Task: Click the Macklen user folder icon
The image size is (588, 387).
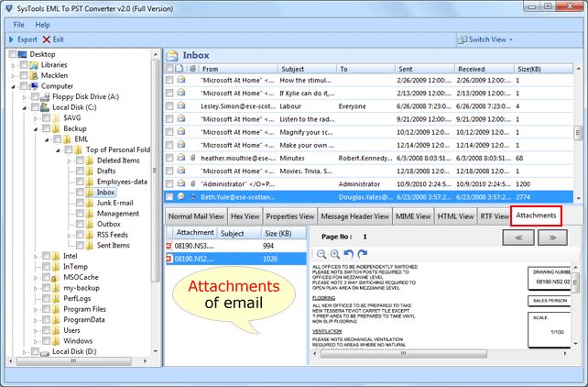Action: [x=34, y=75]
